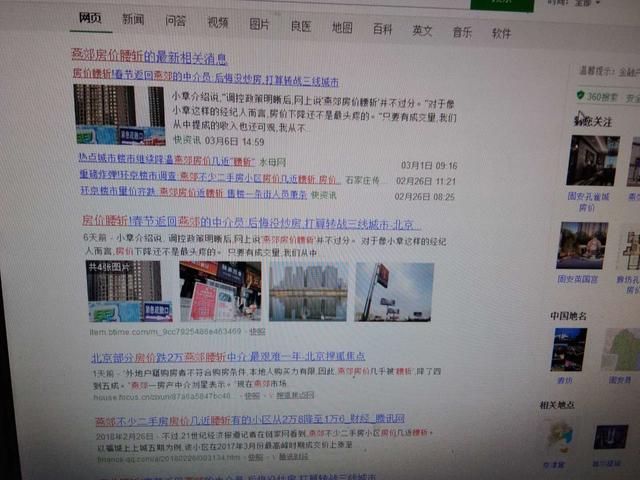The height and width of the screenshot is (480, 640).
Task: Open the 地图 tab
Action: (x=342, y=28)
